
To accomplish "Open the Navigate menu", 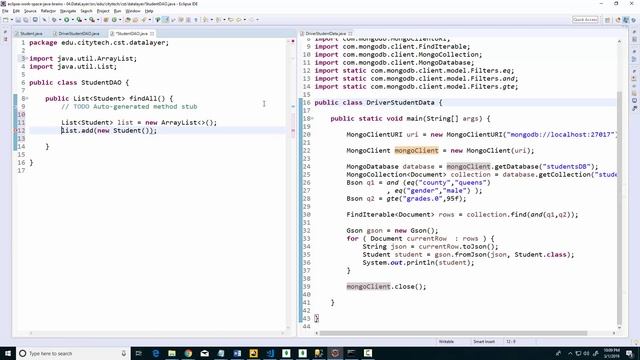I will [x=68, y=11].
